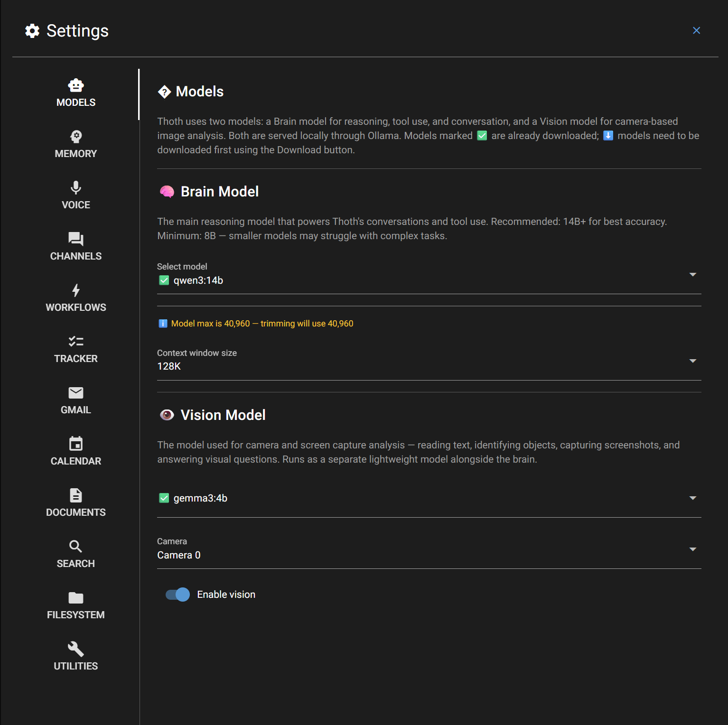Open the Tracker checklist icon

coord(76,342)
